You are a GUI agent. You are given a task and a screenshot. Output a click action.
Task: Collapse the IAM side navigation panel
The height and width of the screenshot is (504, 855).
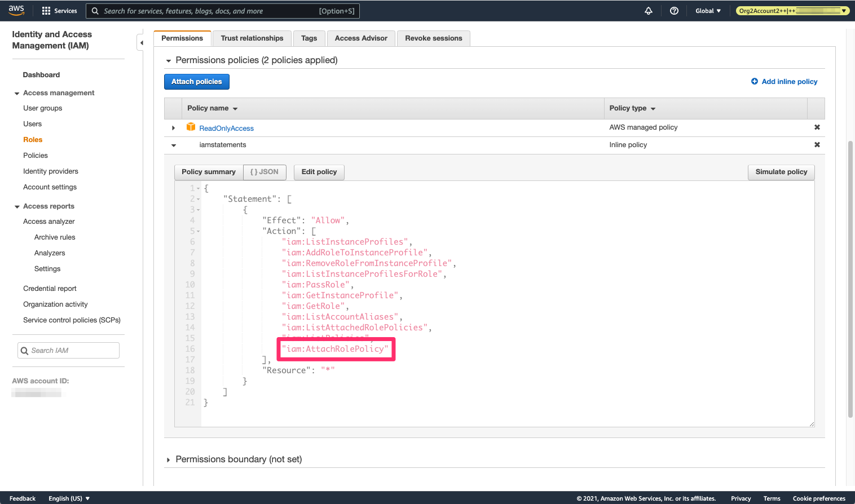142,43
